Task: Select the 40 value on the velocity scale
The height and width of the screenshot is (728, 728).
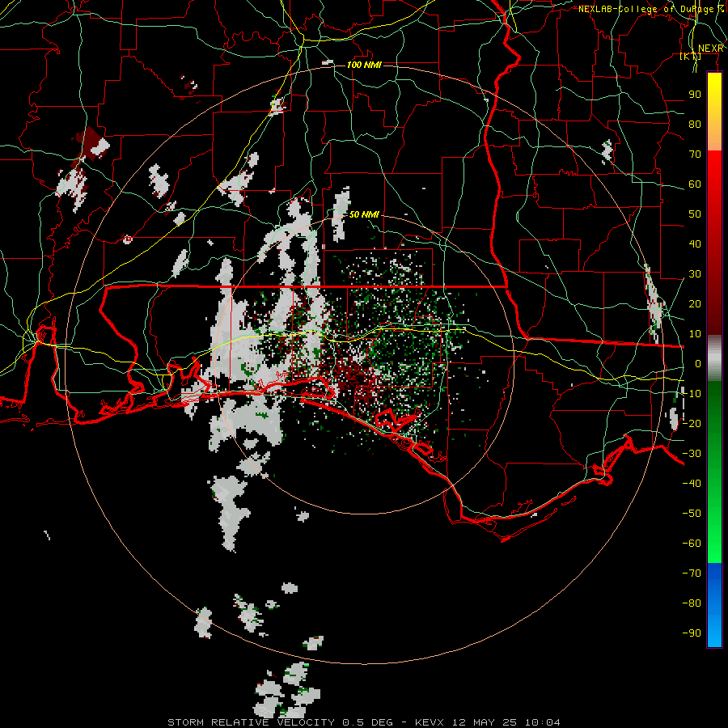Action: pyautogui.click(x=695, y=243)
